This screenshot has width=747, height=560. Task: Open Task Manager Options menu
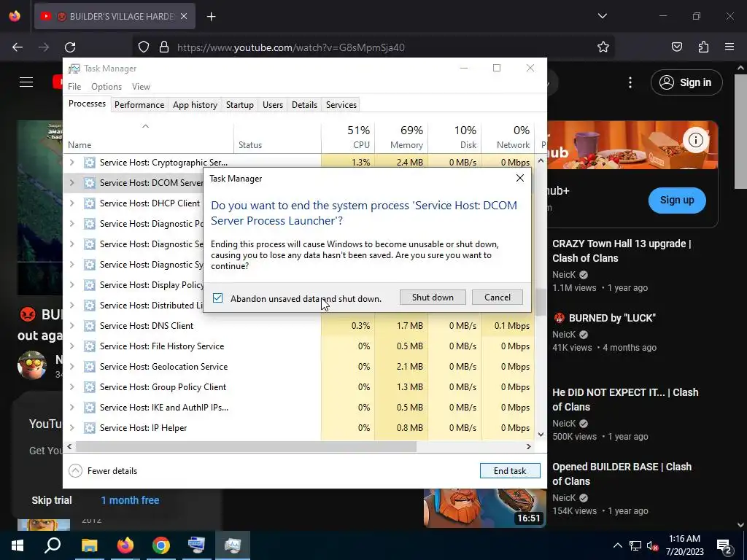tap(107, 87)
